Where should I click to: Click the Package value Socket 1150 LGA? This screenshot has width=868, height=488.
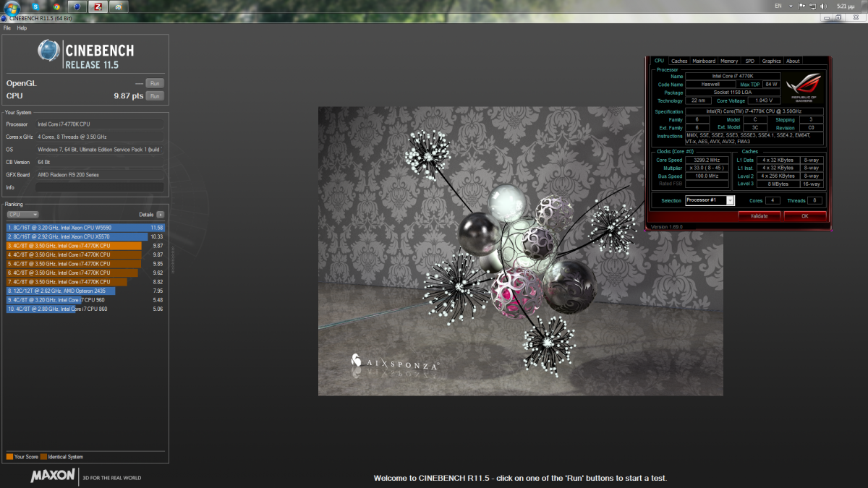(x=733, y=93)
